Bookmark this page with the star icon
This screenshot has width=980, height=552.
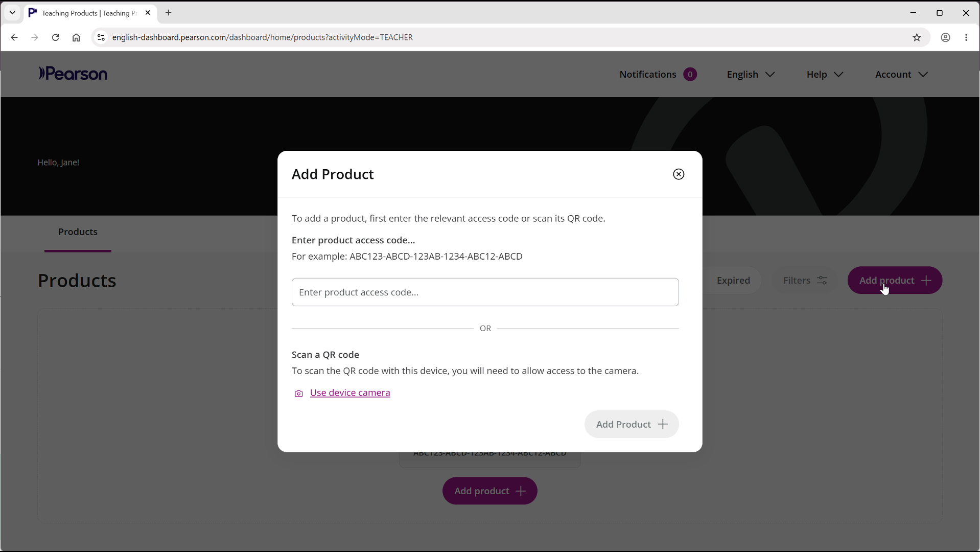click(917, 37)
